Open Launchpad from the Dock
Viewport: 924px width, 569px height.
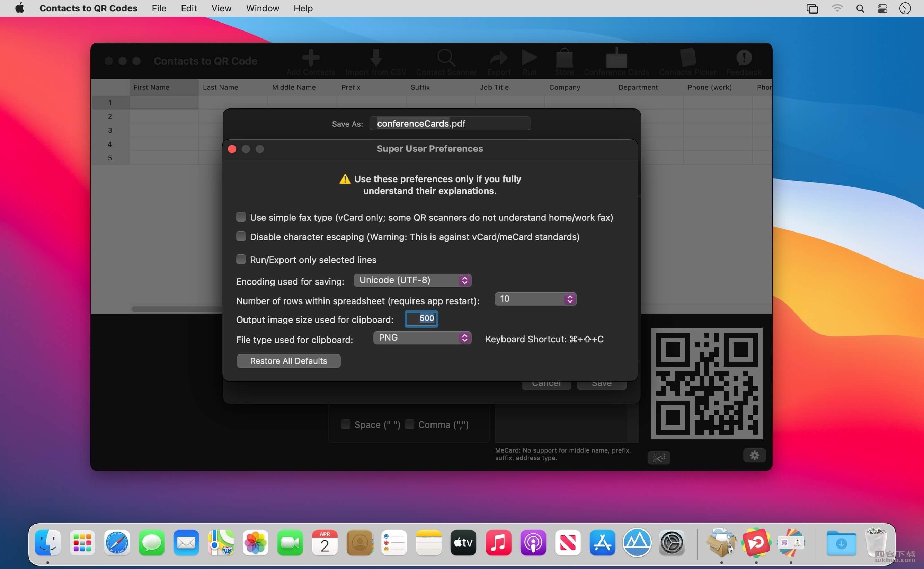pos(82,543)
